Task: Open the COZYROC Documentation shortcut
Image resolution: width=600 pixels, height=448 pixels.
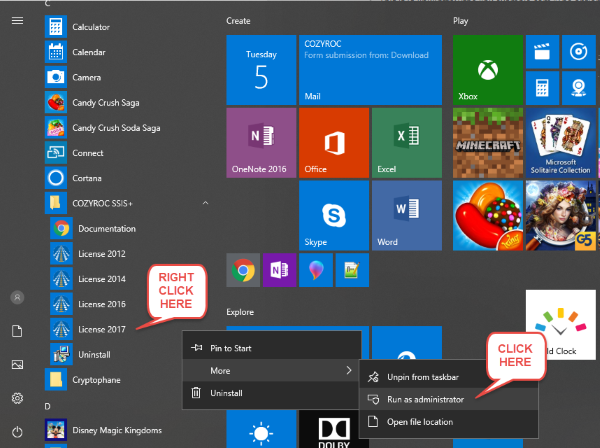Action: (130, 228)
